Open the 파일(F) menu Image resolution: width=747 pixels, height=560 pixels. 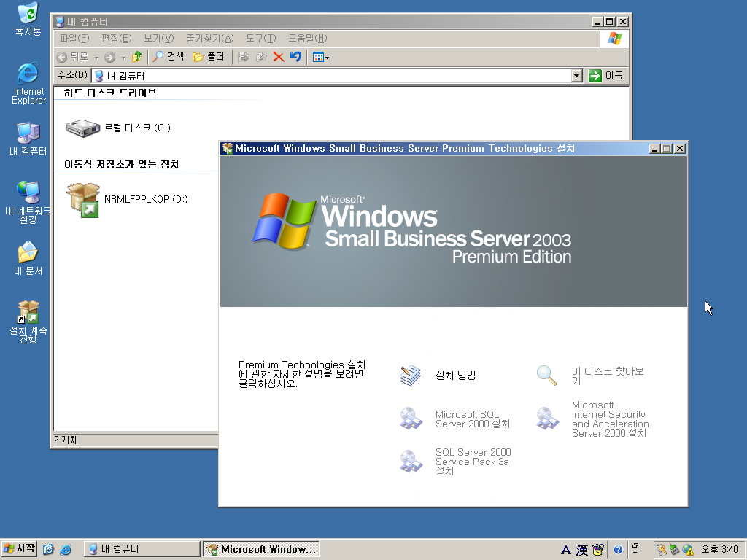point(74,38)
